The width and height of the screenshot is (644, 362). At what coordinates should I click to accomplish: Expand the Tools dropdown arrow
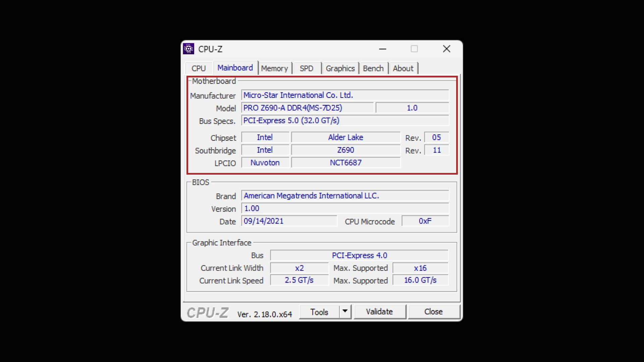[345, 312]
